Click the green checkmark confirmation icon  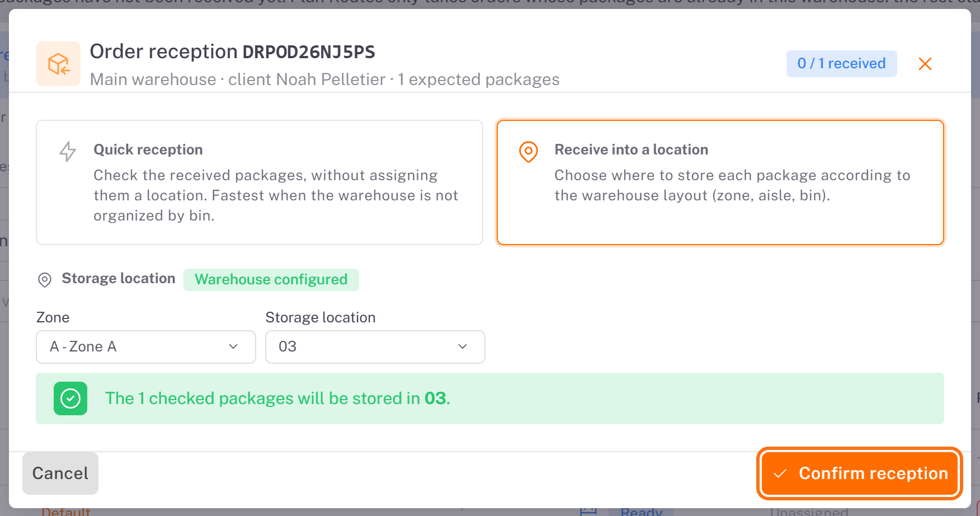pos(70,398)
